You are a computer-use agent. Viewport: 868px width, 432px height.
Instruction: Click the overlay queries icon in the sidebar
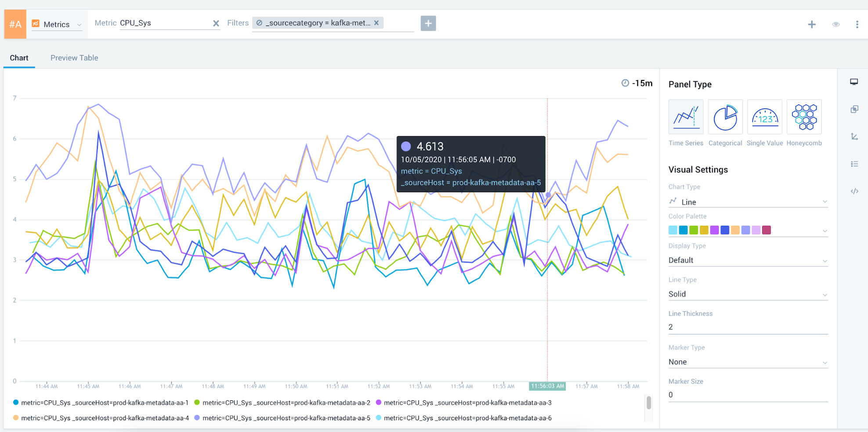tap(855, 109)
